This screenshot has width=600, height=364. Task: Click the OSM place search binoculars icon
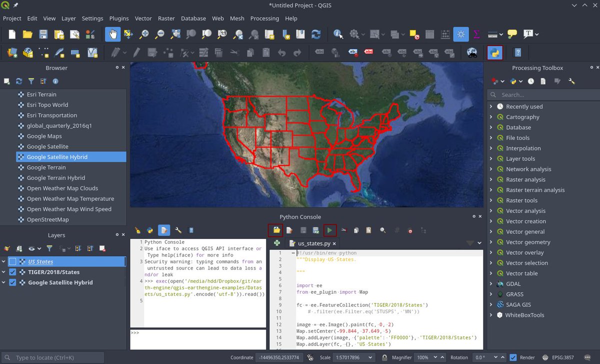pyautogui.click(x=471, y=52)
